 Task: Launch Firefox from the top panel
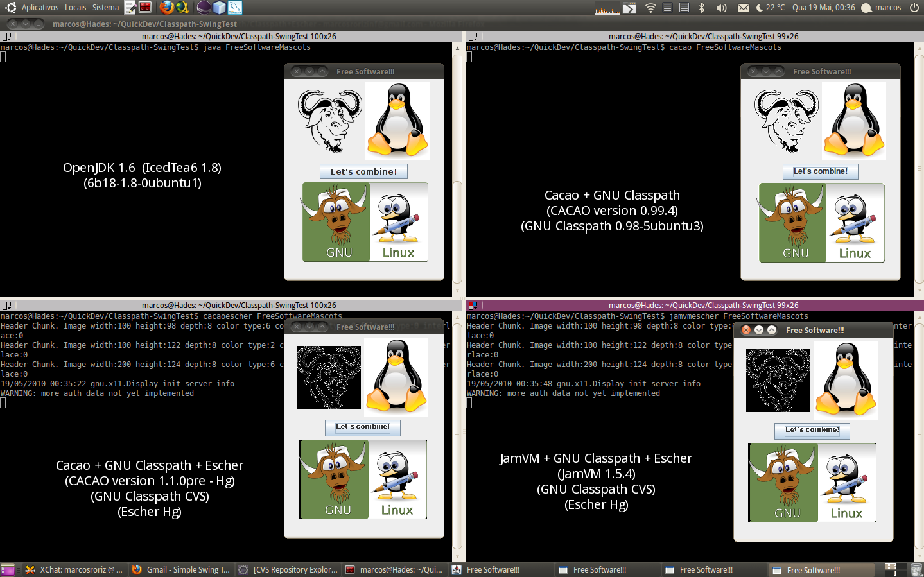coord(166,8)
